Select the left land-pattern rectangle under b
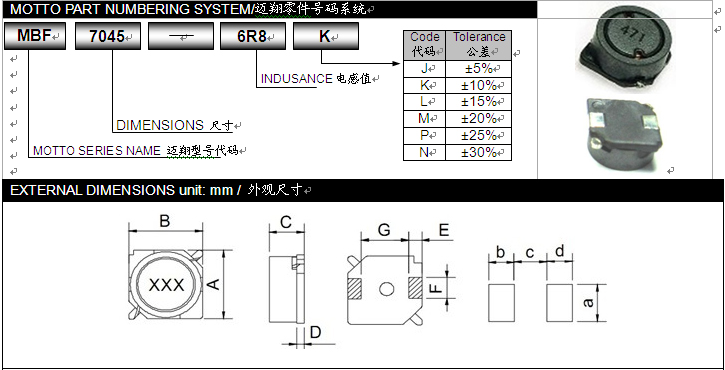 click(x=501, y=303)
